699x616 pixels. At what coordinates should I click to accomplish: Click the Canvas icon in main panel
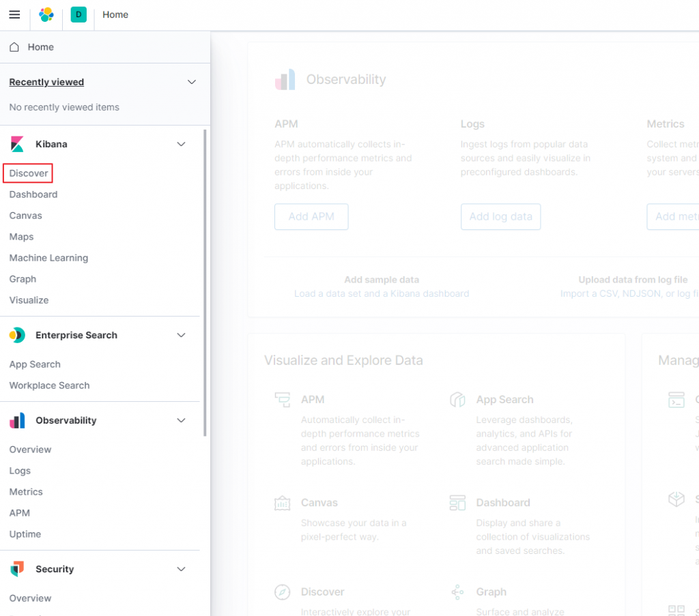tap(282, 503)
